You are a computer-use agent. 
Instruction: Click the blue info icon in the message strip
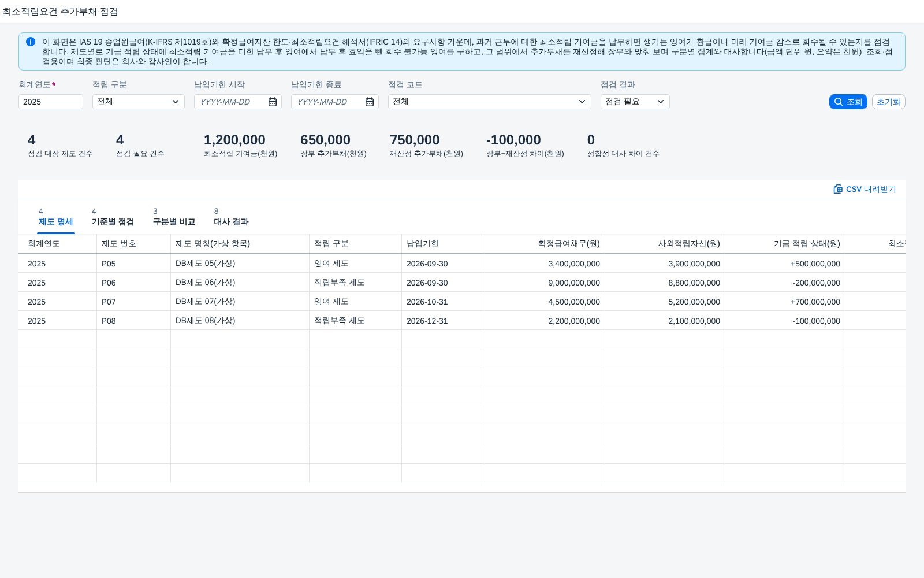pyautogui.click(x=31, y=42)
